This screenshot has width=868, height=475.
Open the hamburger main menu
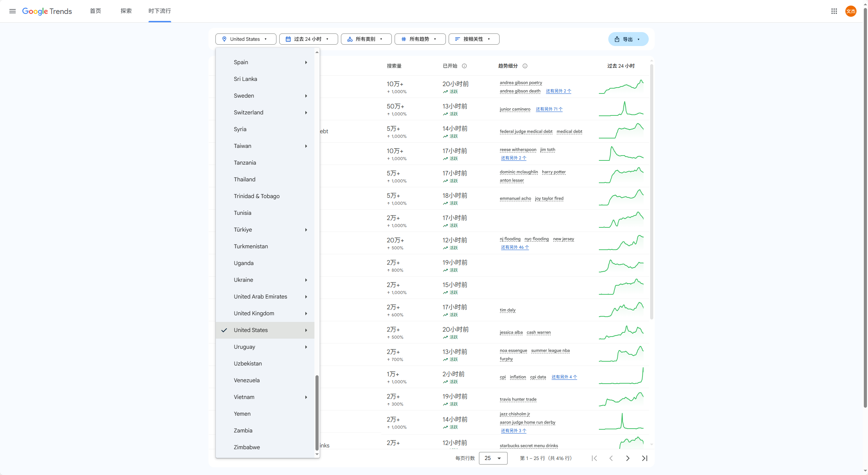[x=13, y=11]
